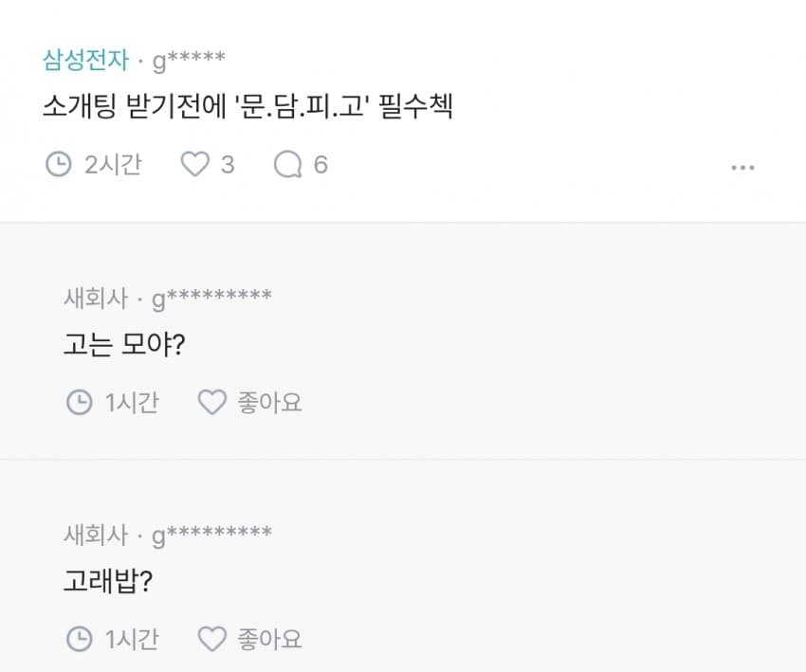Open post titled 소개팅 받기전에 문.담.피.고

[x=247, y=107]
